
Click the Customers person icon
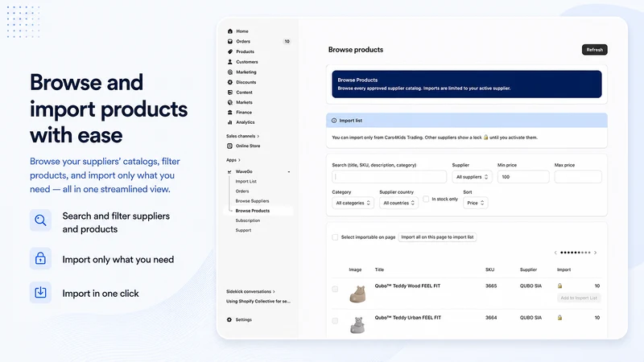point(230,62)
